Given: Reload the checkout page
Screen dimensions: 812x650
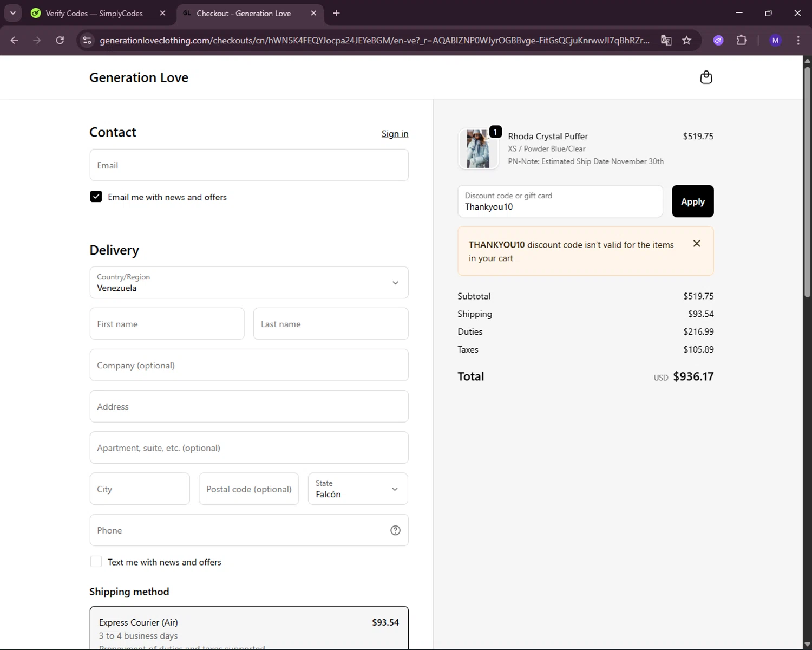Looking at the screenshot, I should [x=60, y=40].
